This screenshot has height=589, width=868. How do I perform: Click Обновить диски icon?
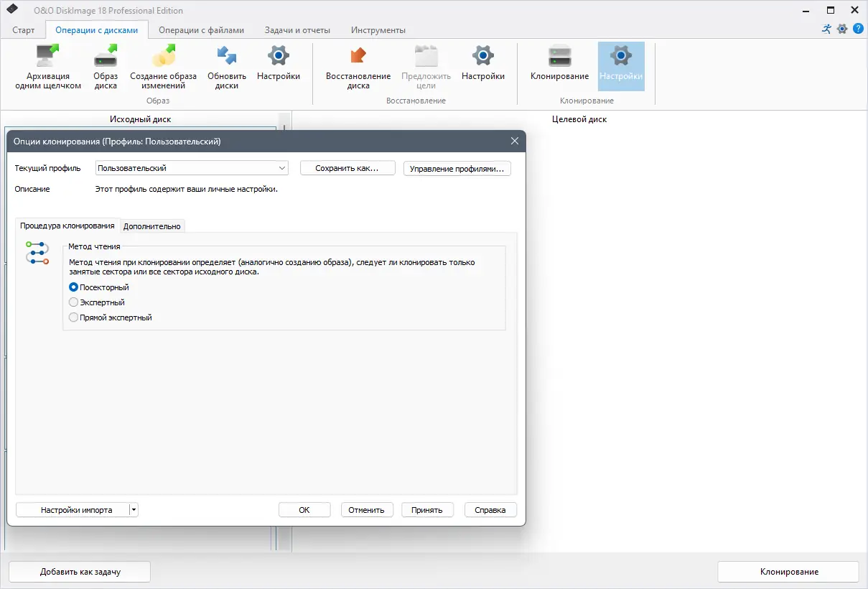[227, 56]
